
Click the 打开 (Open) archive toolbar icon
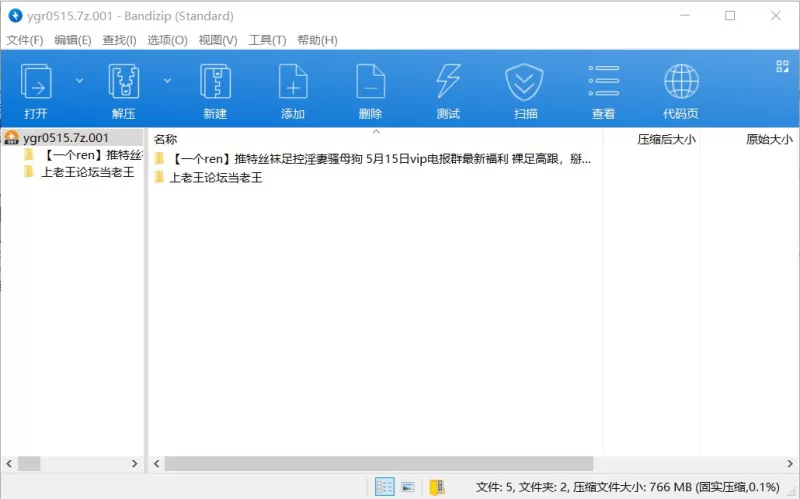(x=36, y=90)
